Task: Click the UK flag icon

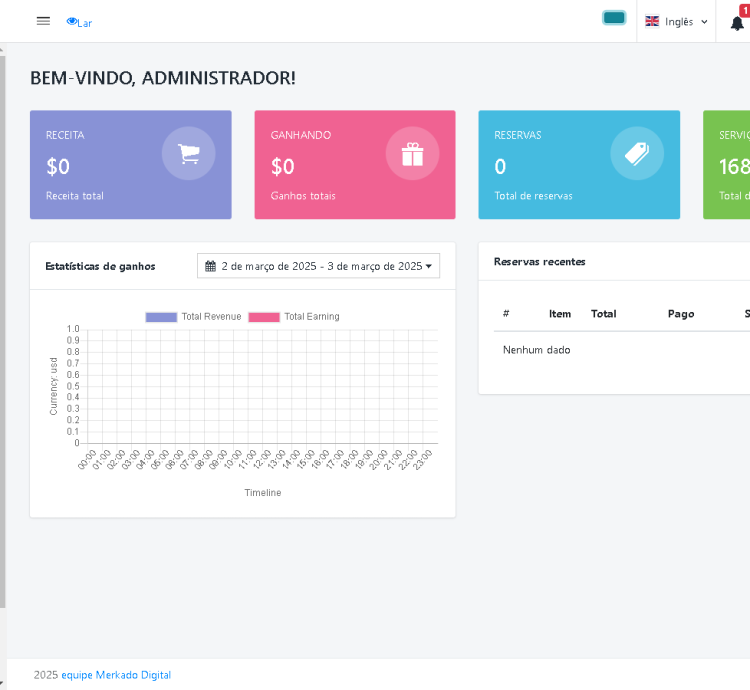Action: 652,21
